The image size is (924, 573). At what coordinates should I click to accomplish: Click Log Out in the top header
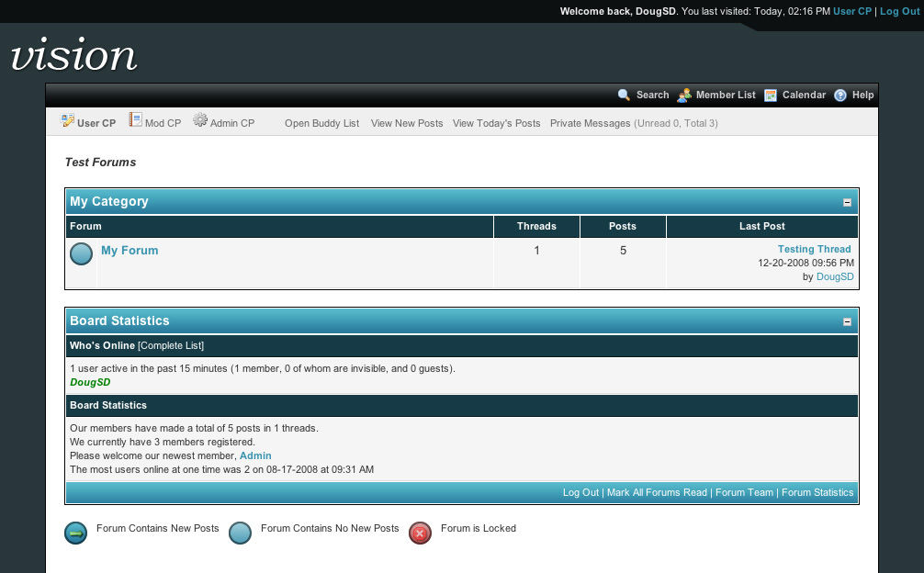(899, 11)
